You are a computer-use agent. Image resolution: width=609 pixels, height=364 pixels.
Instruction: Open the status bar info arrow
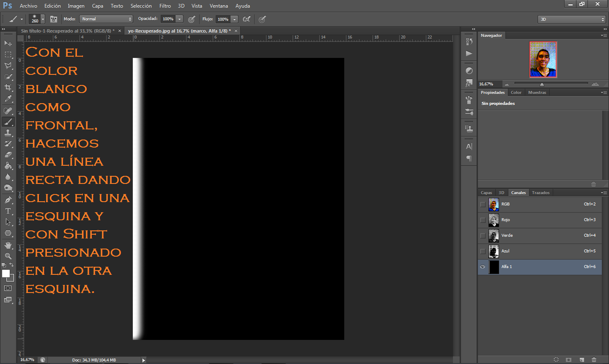tap(144, 360)
